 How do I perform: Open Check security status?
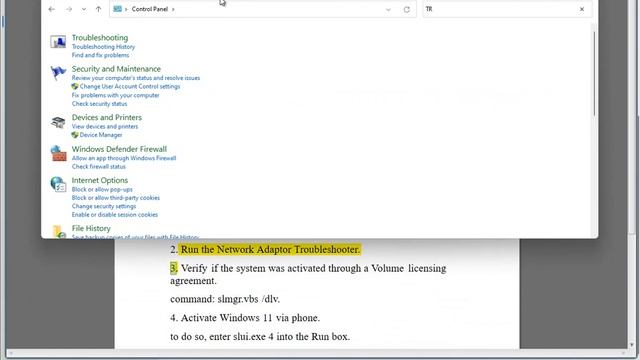(99, 104)
